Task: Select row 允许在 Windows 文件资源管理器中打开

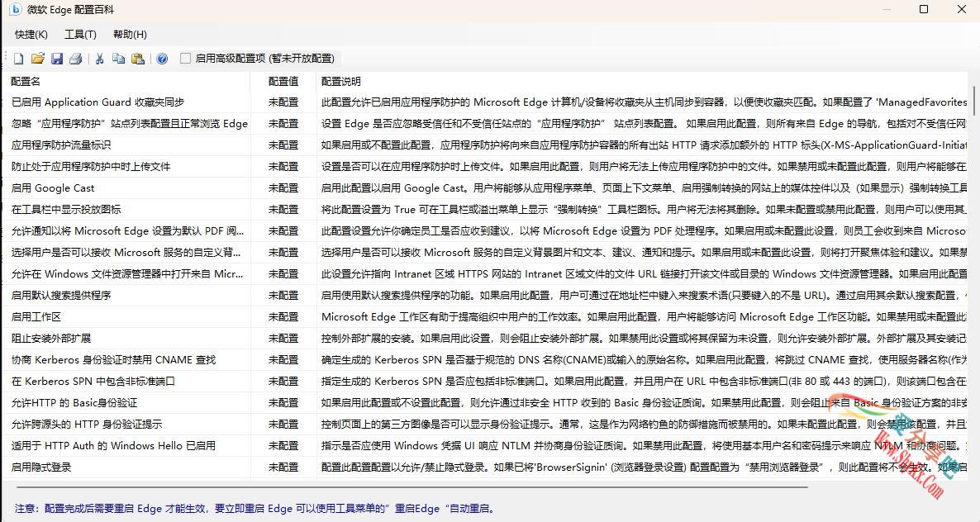Action: 485,274
